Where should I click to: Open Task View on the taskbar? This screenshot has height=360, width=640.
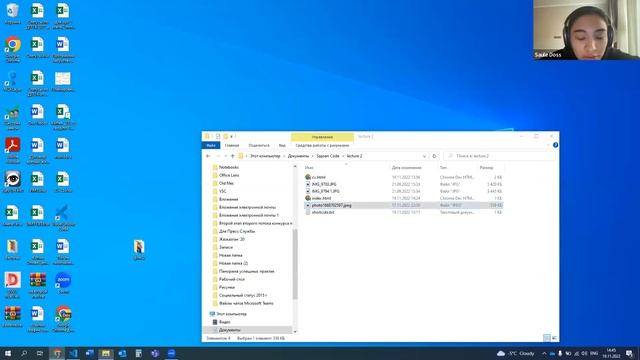click(40, 353)
